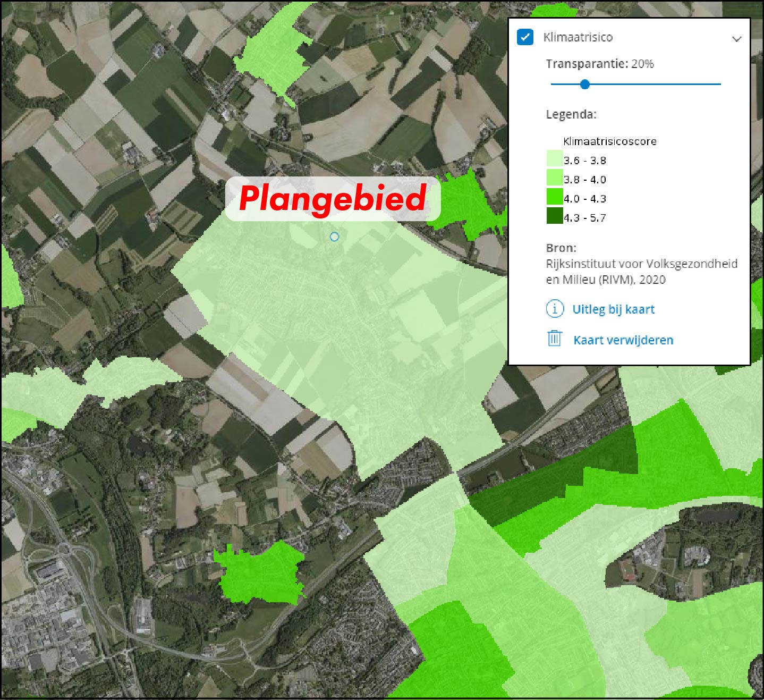
Task: Click the RIVM 2020 source text
Action: coord(642,272)
